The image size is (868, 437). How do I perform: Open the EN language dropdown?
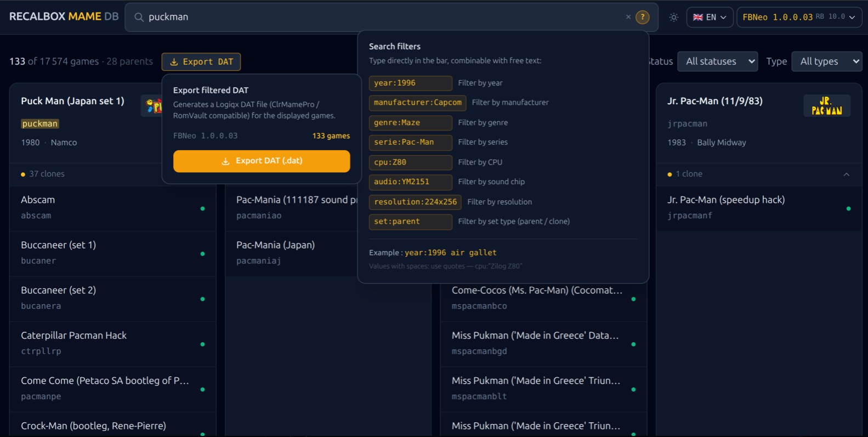(x=710, y=17)
